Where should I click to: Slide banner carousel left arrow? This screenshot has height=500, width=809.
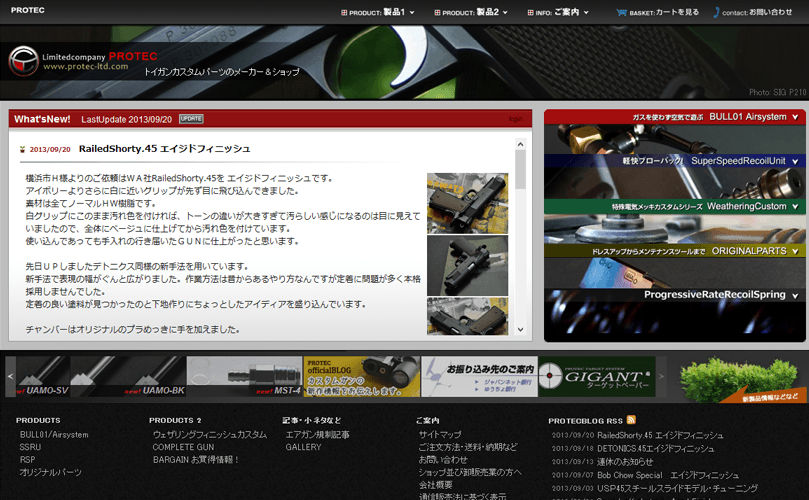pyautogui.click(x=10, y=377)
